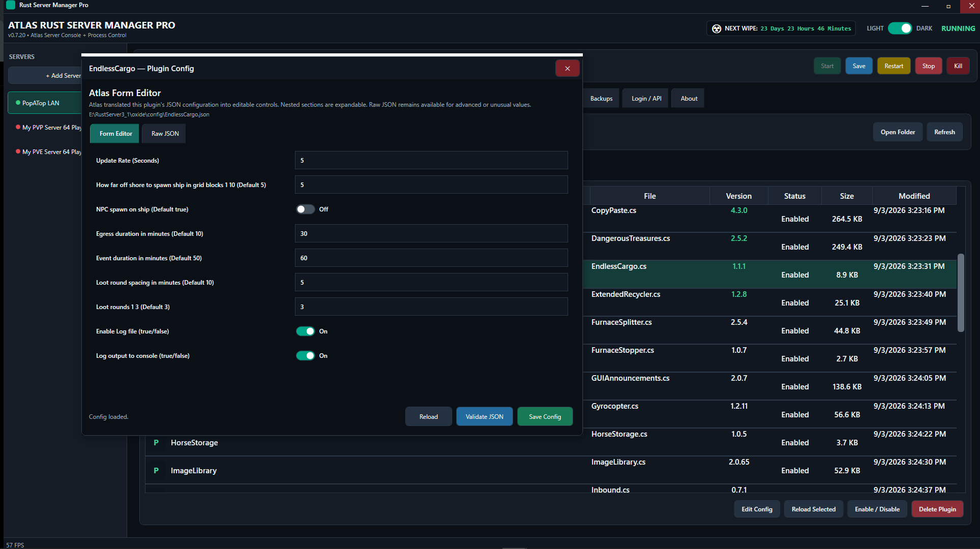The width and height of the screenshot is (980, 549).
Task: Click the green status dot for PopATop LAN
Action: [x=18, y=103]
